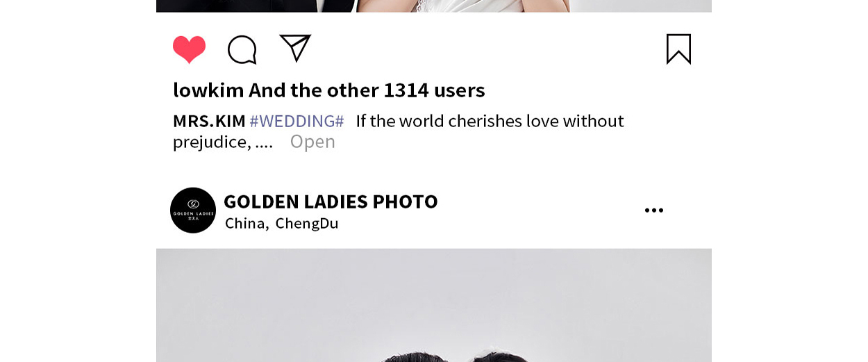The height and width of the screenshot is (362, 868).
Task: Show the other 1314 users who liked
Action: click(x=367, y=90)
